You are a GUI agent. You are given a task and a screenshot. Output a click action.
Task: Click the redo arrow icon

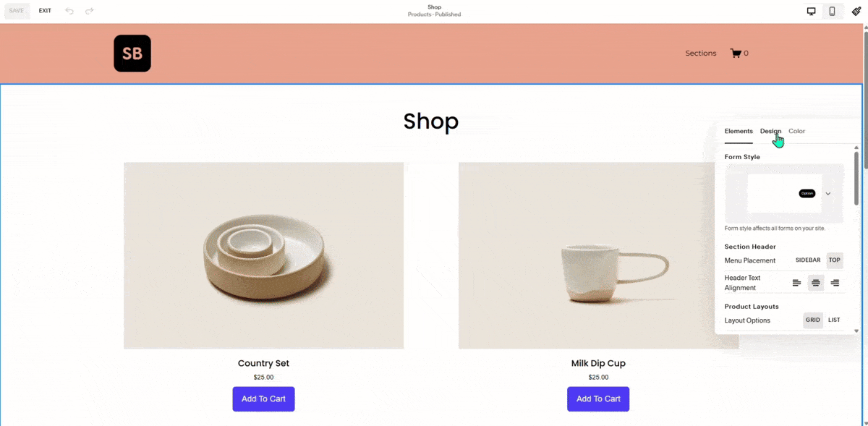click(90, 11)
